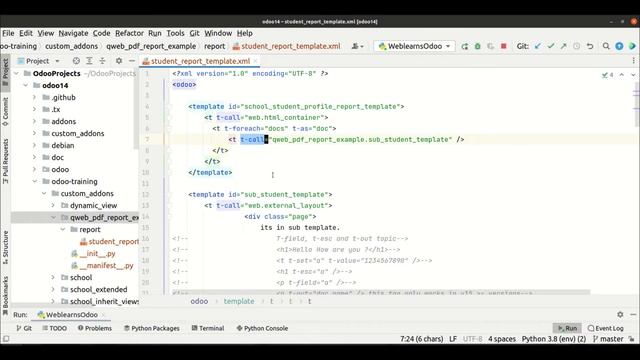
Task: Click custom_addons in navigation breadcrumb bar
Action: 71,46
